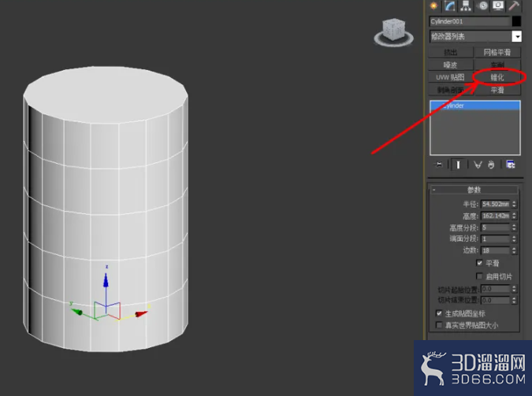Click the 高度分段 spinner arrows
This screenshot has height=396, width=532.
514,228
